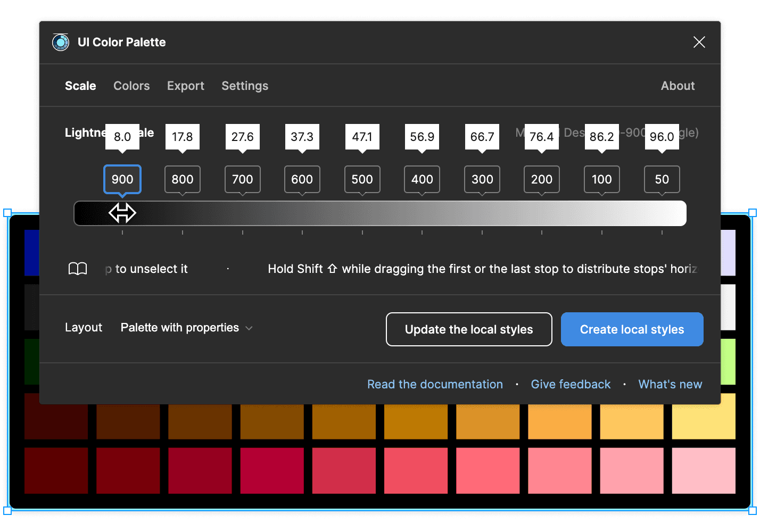Click the middle of the lightness gradient slider

pos(379,213)
